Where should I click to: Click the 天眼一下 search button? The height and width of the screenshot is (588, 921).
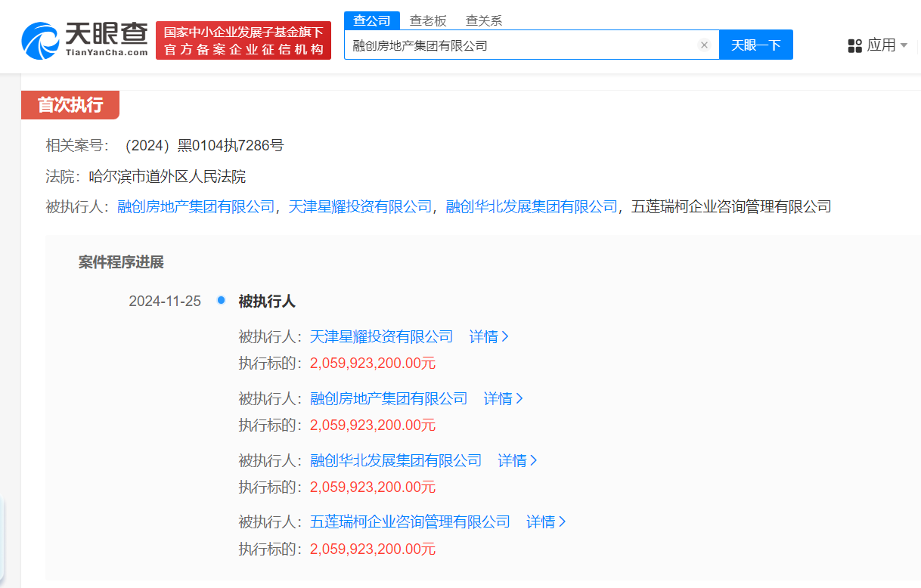point(755,45)
